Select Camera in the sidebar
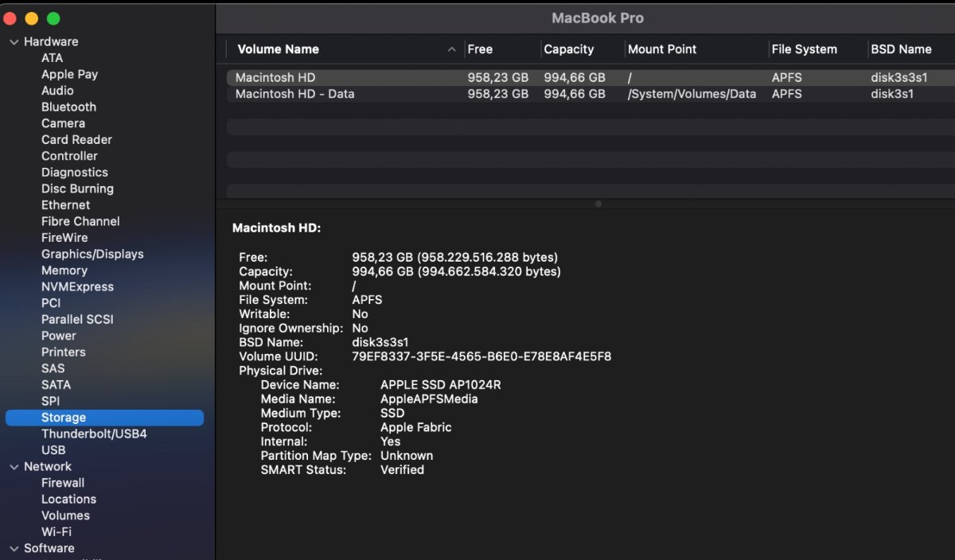 click(x=63, y=123)
